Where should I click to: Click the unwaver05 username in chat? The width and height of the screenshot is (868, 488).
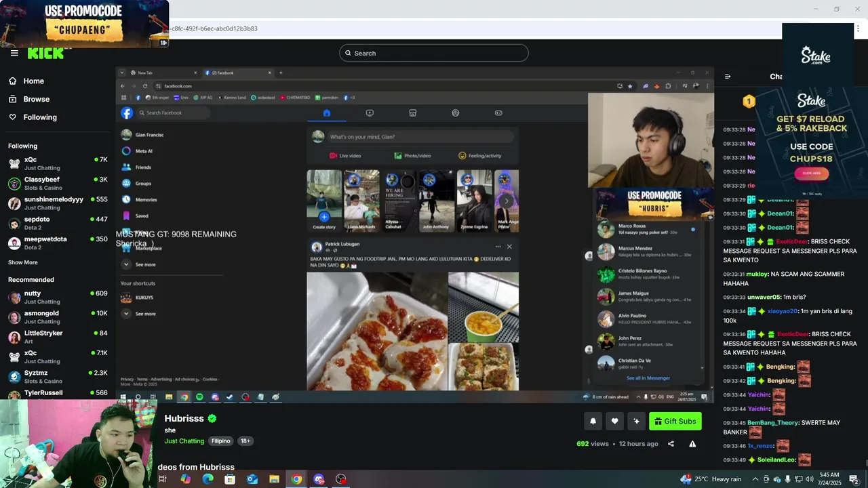[x=764, y=298]
